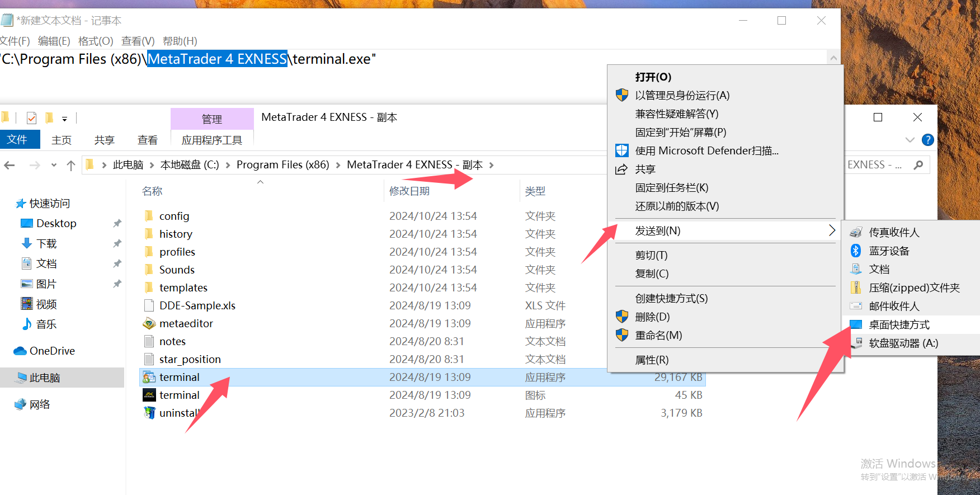Click the metaeditor application icon
Image resolution: width=980 pixels, height=495 pixels.
click(x=149, y=323)
